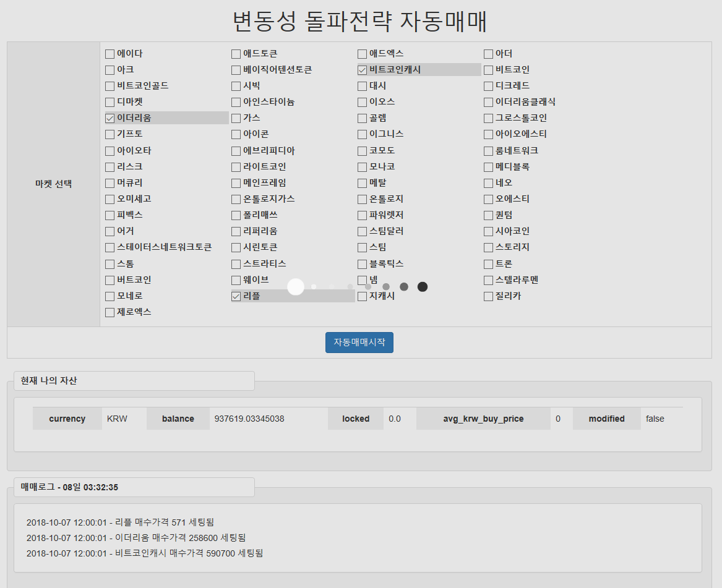Enable the 디크레드 checkbox
Screen dimensions: 722x588
(x=488, y=86)
